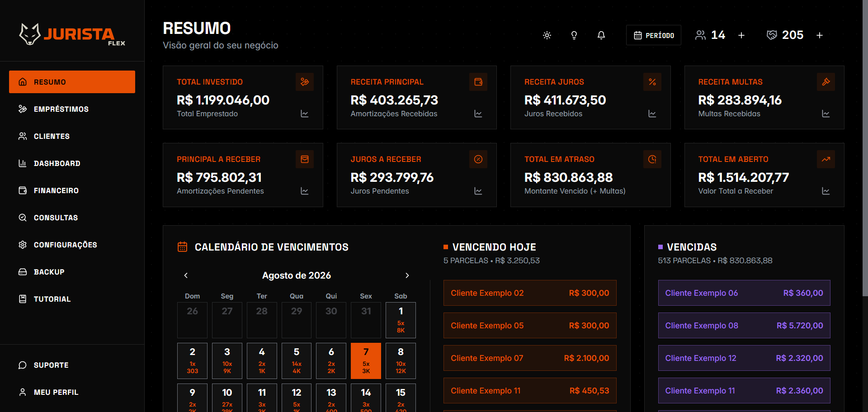Open Financeiro in the sidebar
This screenshot has height=412, width=868.
tap(72, 190)
